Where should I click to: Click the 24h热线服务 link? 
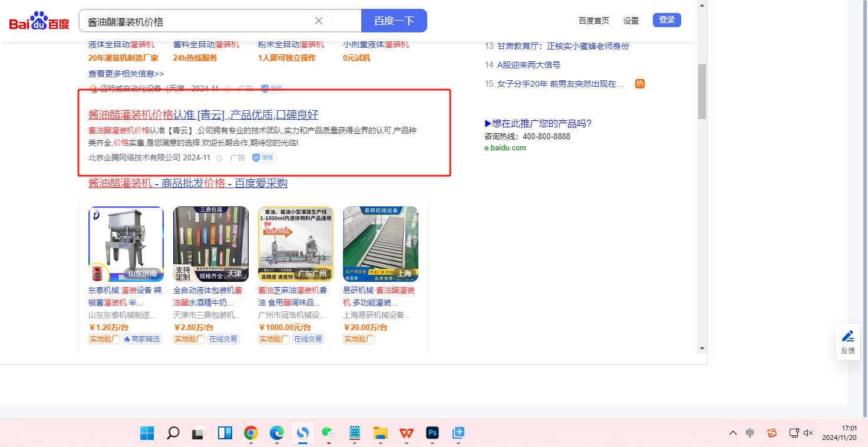click(x=195, y=58)
